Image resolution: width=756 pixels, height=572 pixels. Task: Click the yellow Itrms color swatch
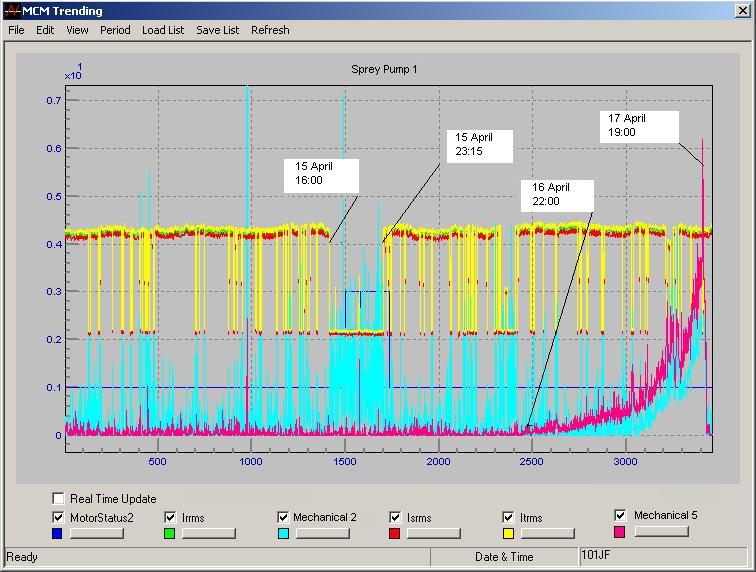point(508,533)
